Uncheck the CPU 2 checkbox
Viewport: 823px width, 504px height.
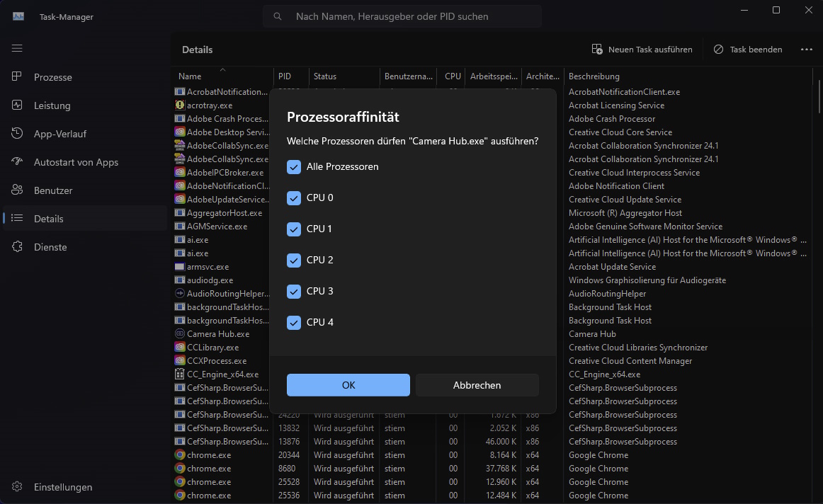click(294, 260)
